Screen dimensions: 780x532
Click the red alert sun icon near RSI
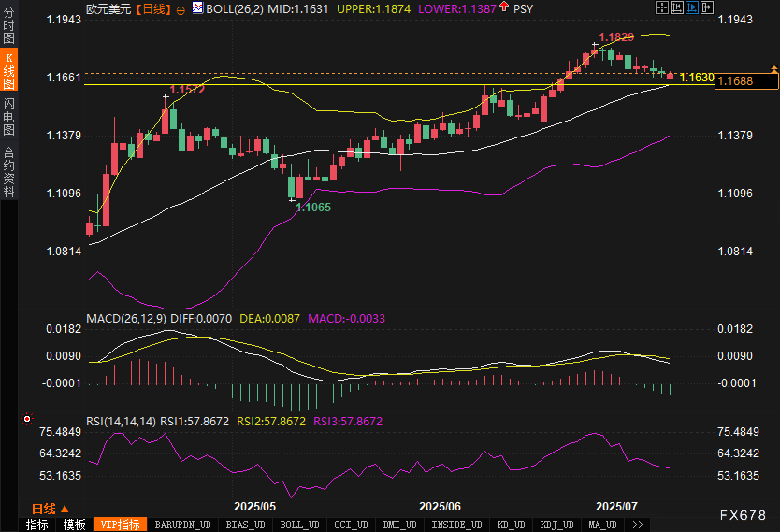pos(27,419)
